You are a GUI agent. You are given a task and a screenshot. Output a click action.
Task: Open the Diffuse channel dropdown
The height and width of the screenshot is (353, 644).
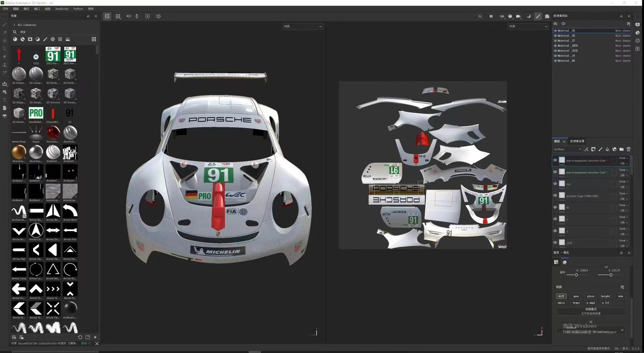click(x=567, y=149)
